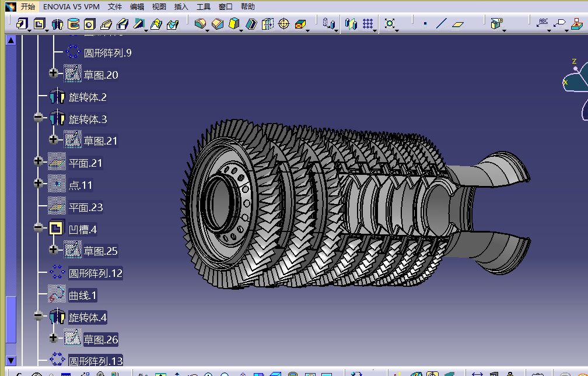Image resolution: width=588 pixels, height=376 pixels.
Task: Expand the 草图.20 tree node
Action: 54,73
